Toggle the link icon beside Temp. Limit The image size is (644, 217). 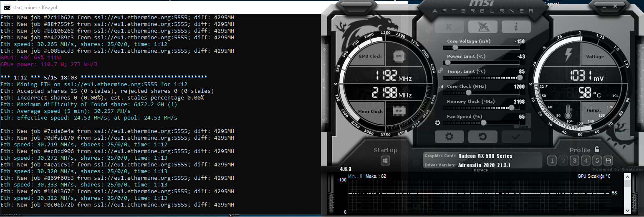point(439,71)
